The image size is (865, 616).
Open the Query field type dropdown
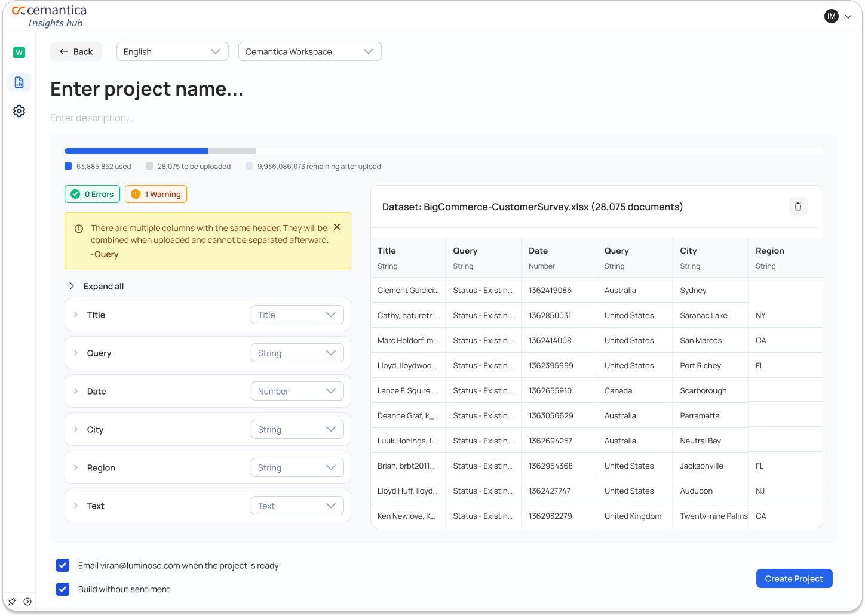coord(297,353)
